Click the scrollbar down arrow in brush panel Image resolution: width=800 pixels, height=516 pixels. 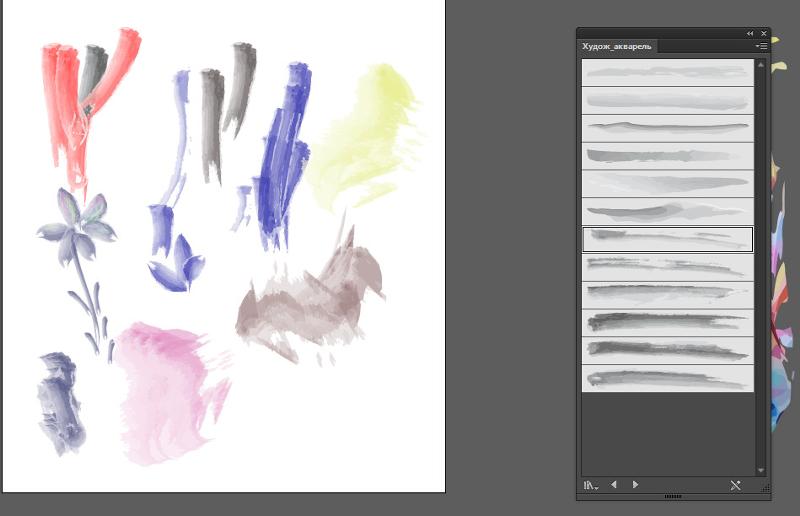coord(761,470)
